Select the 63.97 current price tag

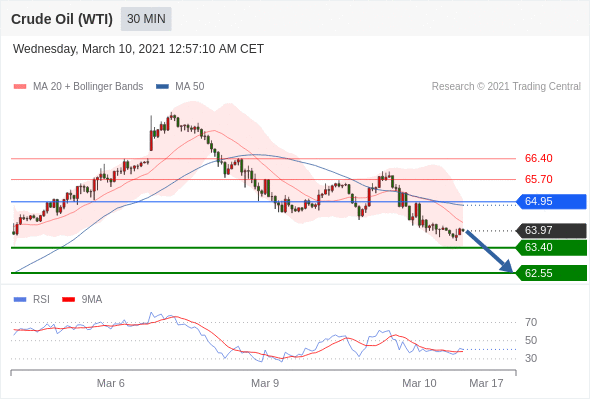tap(551, 230)
